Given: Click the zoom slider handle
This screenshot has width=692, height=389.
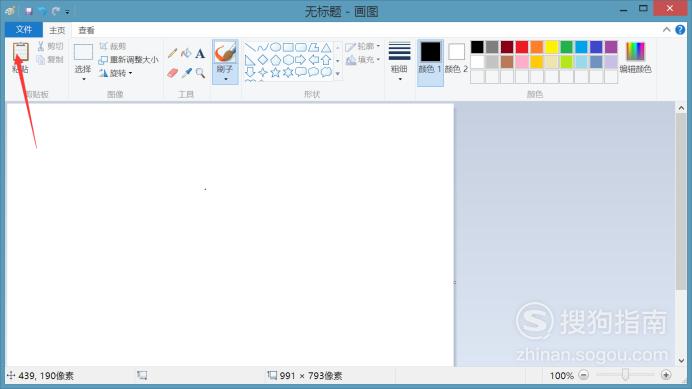Looking at the screenshot, I should coord(625,375).
